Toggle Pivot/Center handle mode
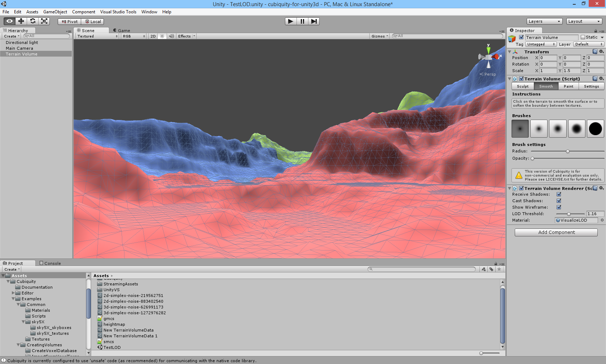This screenshot has height=364, width=606. [70, 22]
